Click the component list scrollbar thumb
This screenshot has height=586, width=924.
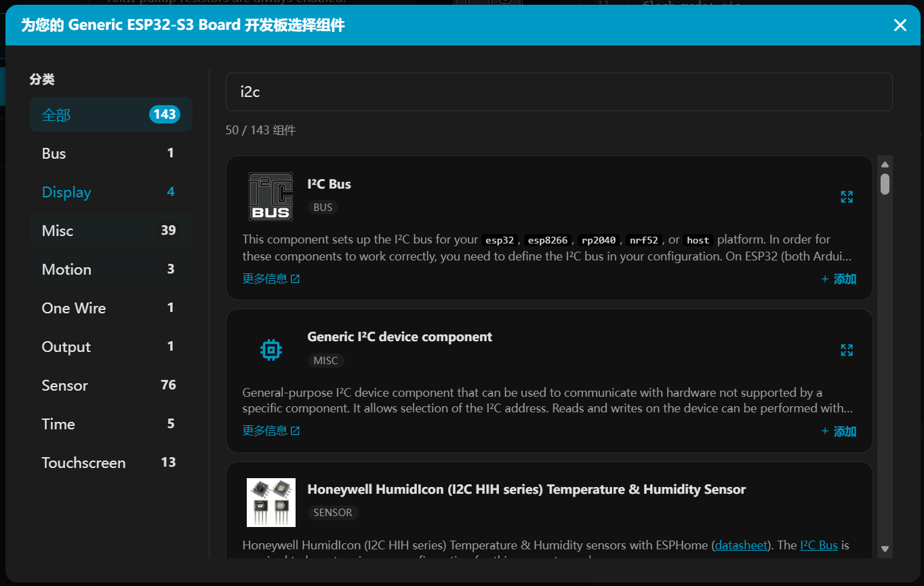tap(885, 184)
